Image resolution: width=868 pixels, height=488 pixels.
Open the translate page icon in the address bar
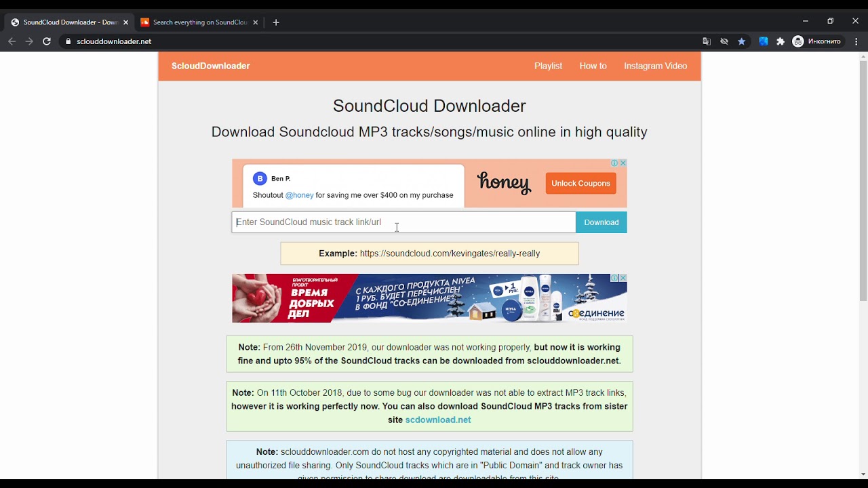[x=707, y=41]
